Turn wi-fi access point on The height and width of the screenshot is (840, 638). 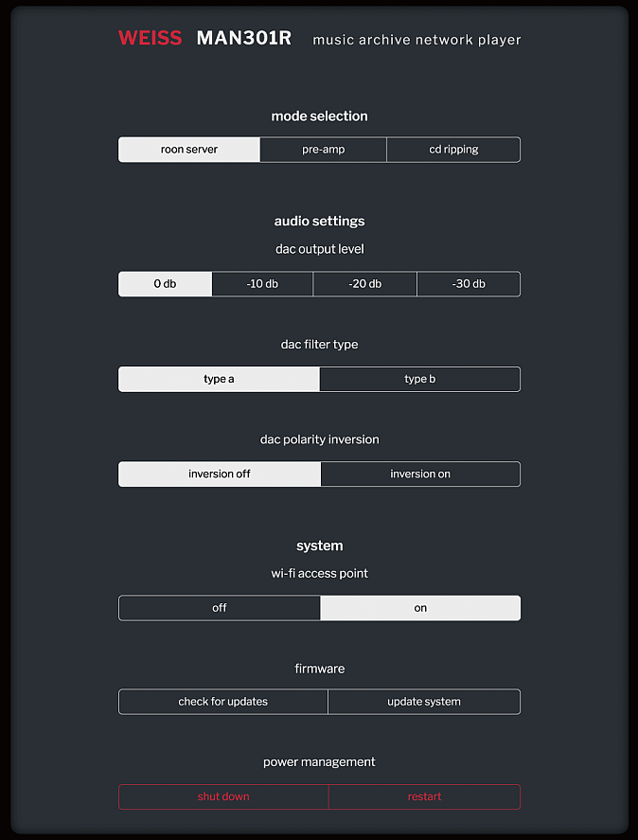(x=420, y=608)
